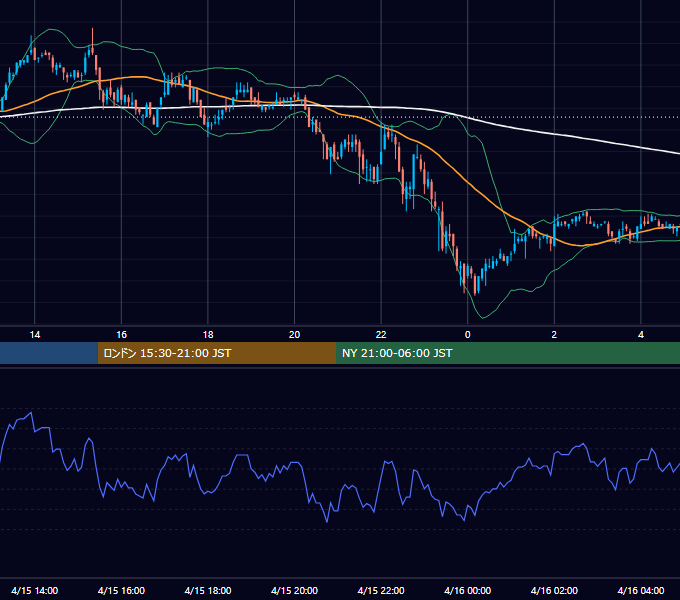Click the 4/16 00:00 date label

tap(468, 590)
